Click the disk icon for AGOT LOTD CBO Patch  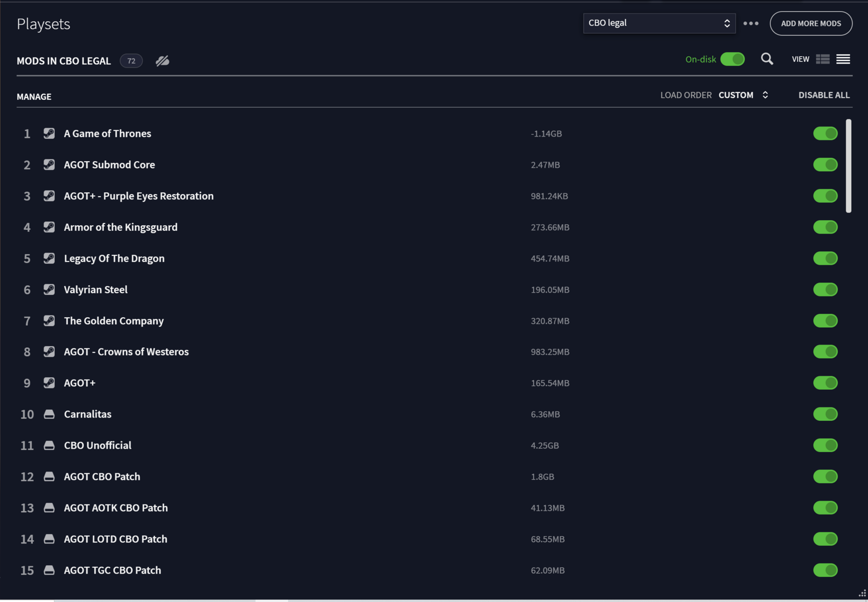(x=49, y=539)
